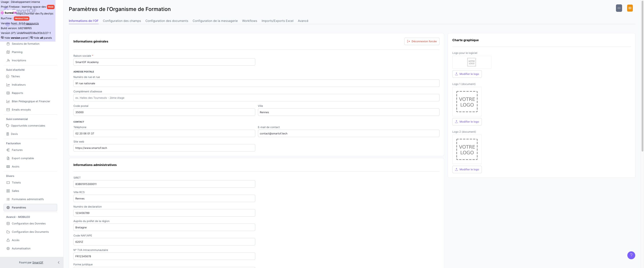Click the Déconnexion forcée button
Screen dimensions: 644x268
422,41
